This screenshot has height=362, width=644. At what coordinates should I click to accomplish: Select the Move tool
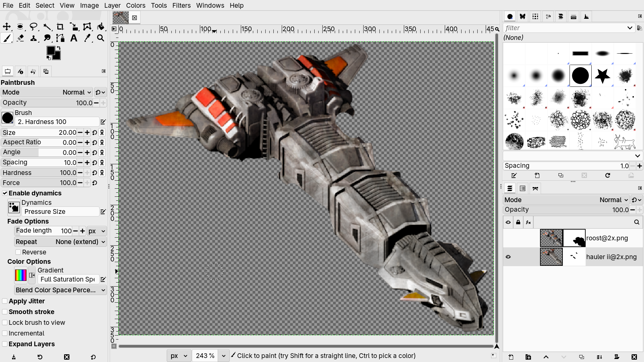(7, 27)
